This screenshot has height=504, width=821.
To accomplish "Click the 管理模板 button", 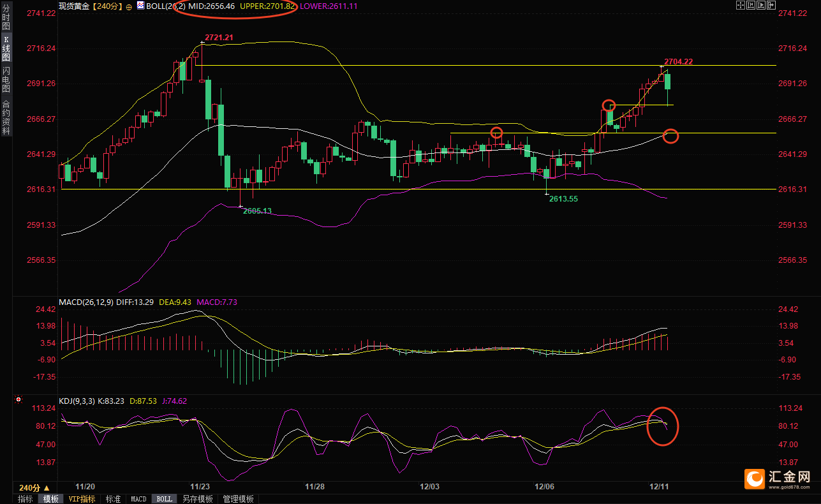I will tap(238, 499).
